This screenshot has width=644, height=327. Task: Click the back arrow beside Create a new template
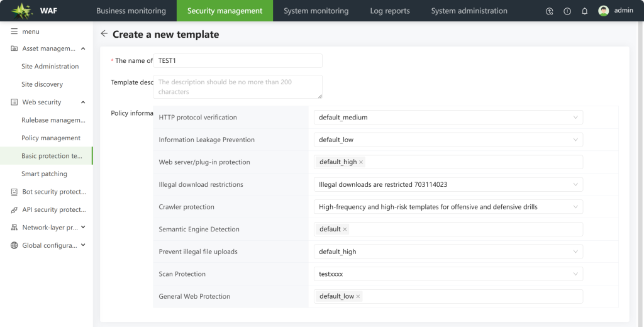[x=104, y=34]
